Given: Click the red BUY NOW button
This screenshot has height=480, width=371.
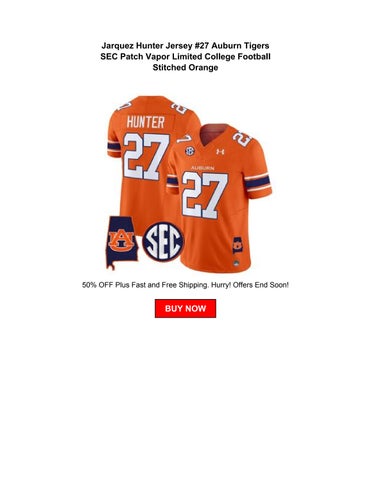Looking at the screenshot, I should [x=185, y=308].
